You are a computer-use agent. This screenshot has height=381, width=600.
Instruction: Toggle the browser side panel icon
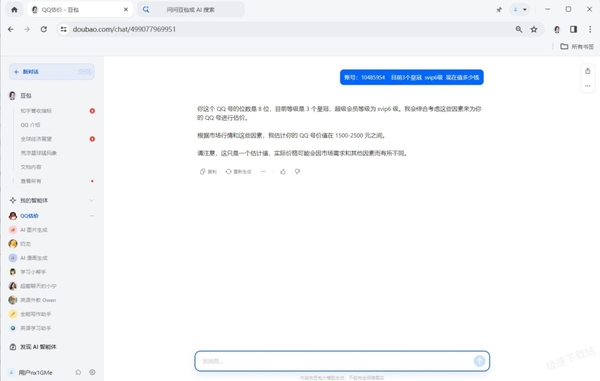pos(573,29)
